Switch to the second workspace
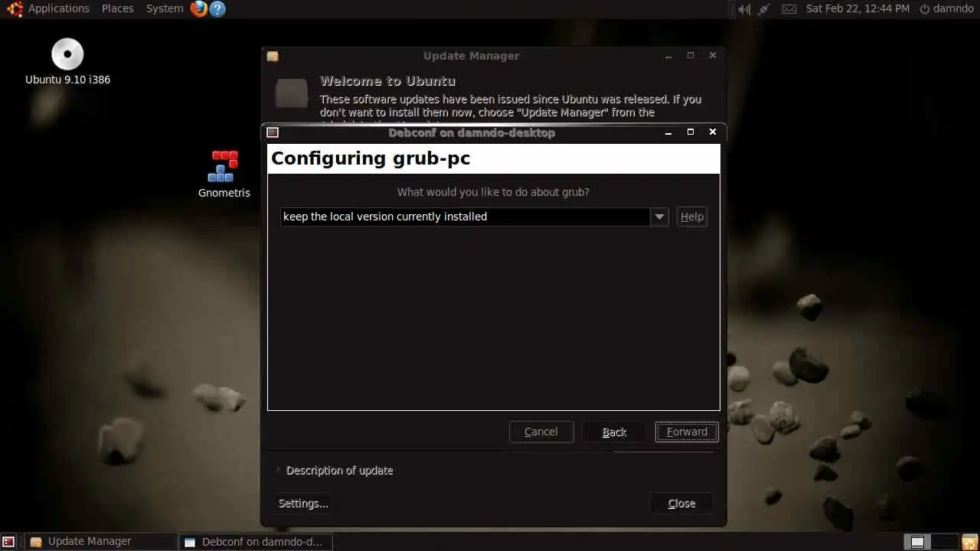This screenshot has height=551, width=980. click(944, 542)
